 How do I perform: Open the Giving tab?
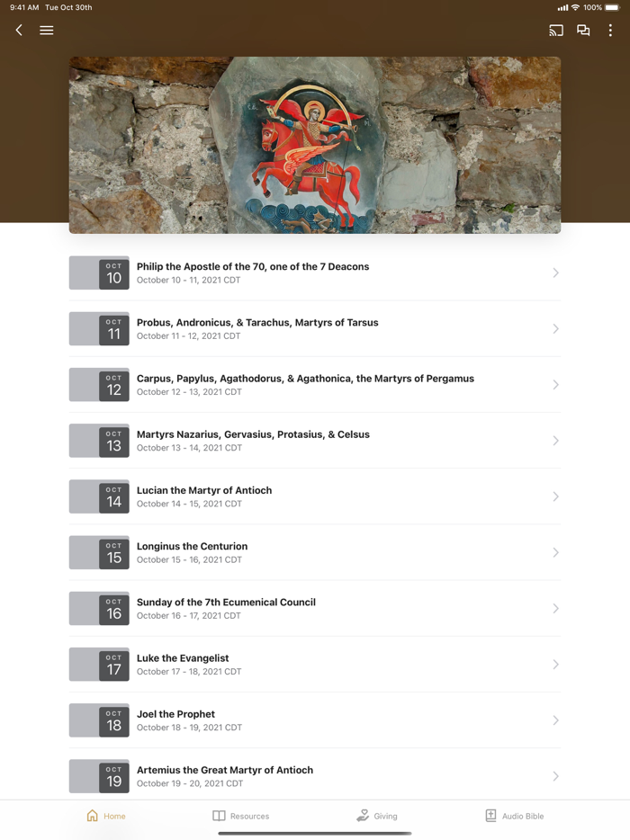(377, 816)
